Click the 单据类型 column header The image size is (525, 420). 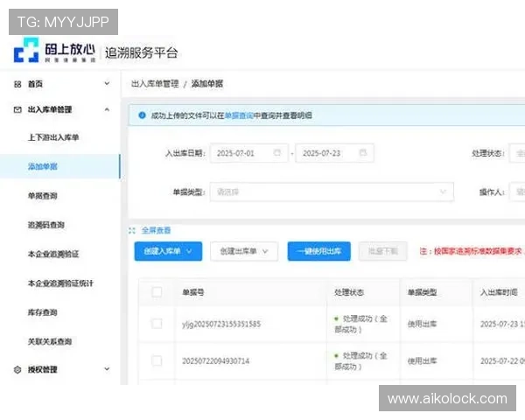422,292
